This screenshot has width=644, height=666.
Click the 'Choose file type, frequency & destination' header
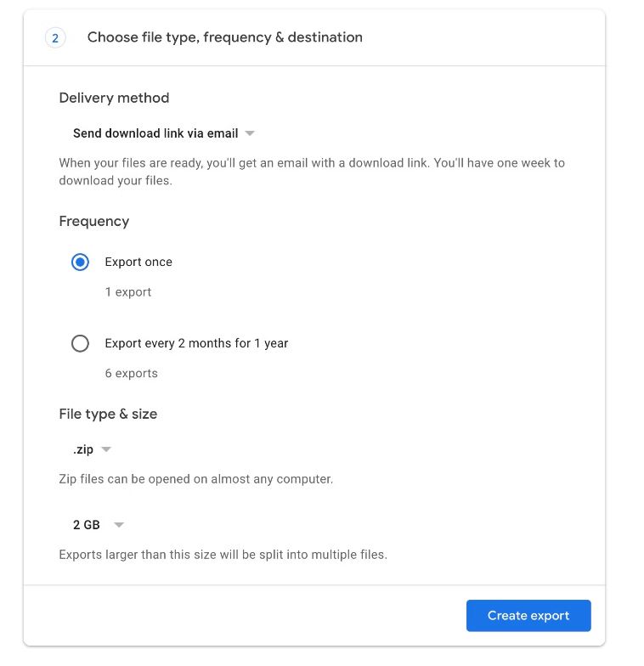224,37
